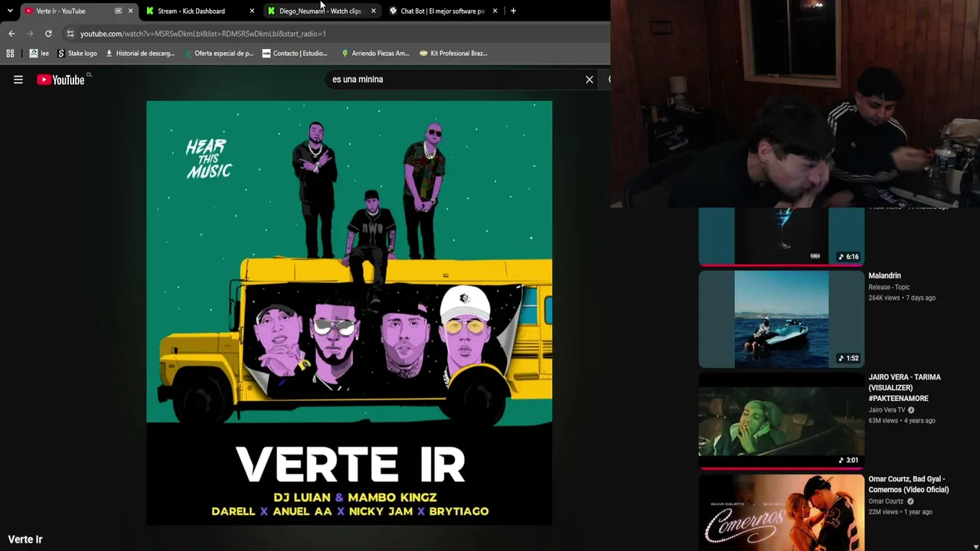Open the "Release - Topic" channel
The image size is (980, 551).
pyautogui.click(x=889, y=287)
